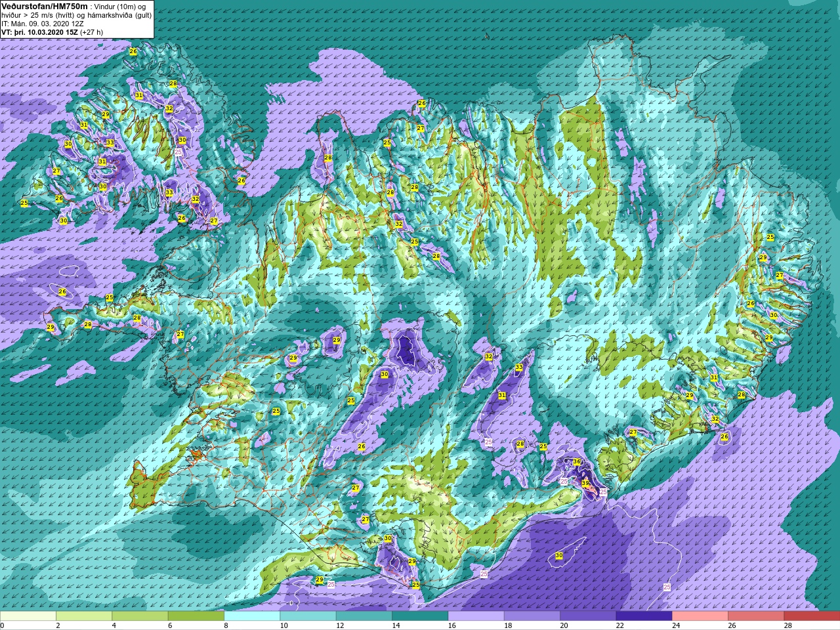
Task: Click the pale yellow 0–2 m/s legend swatch
Action: coord(28,616)
